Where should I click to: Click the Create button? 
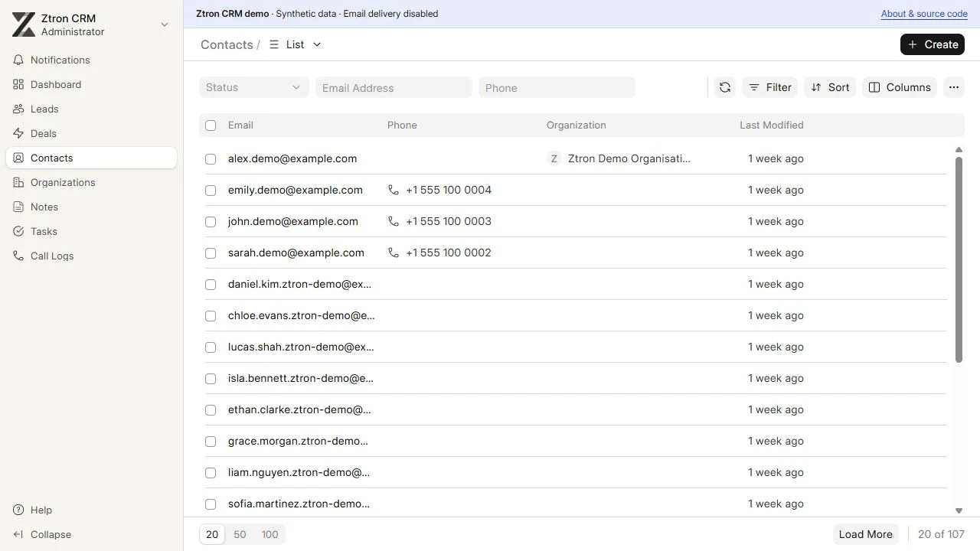point(933,44)
